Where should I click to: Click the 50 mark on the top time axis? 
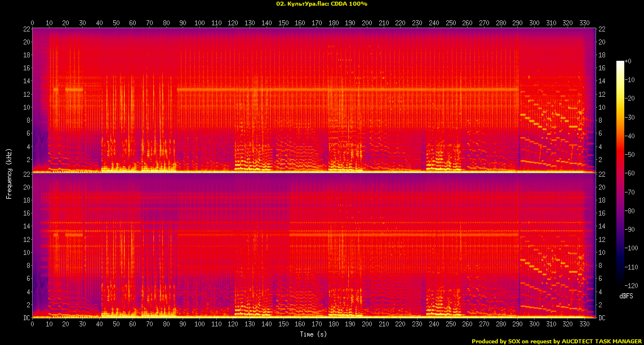[x=116, y=23]
